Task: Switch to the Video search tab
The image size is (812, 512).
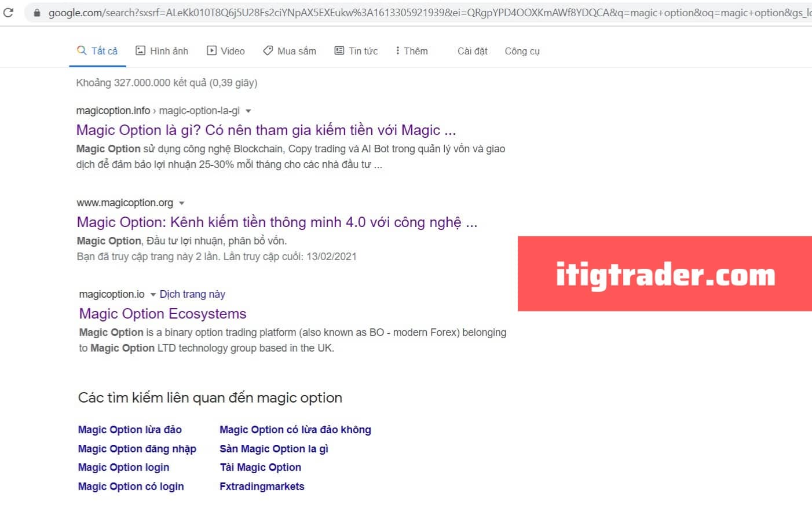Action: pos(226,51)
